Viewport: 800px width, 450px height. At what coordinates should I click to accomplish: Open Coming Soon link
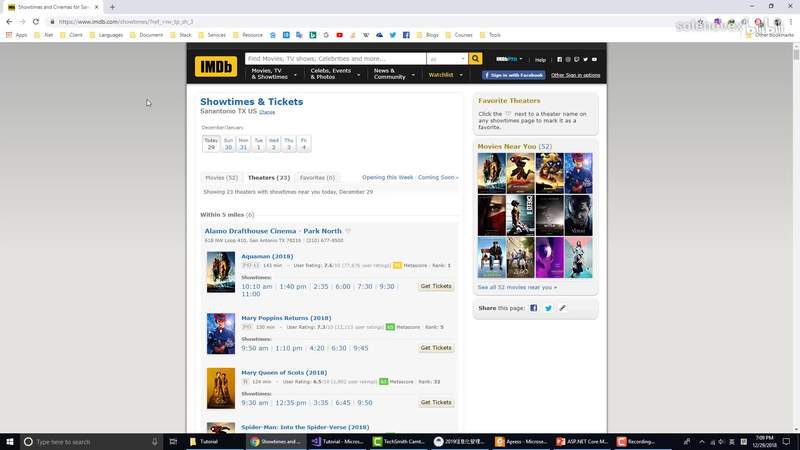tap(438, 178)
